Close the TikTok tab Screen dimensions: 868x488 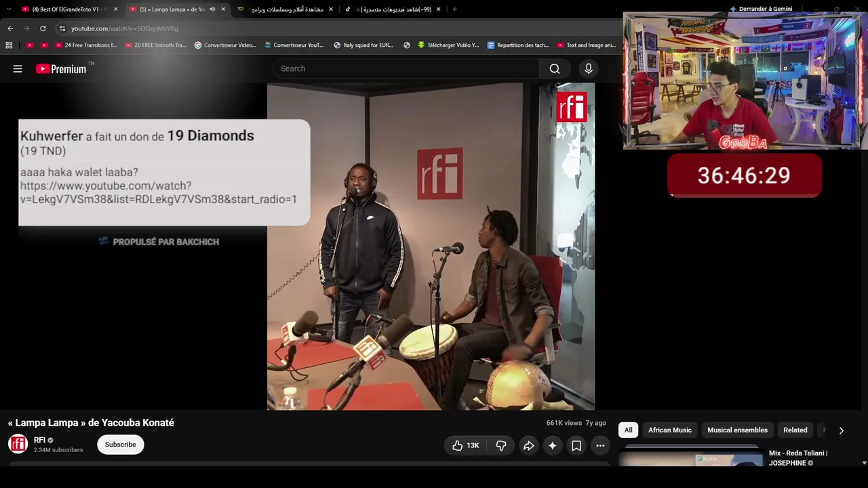click(439, 9)
